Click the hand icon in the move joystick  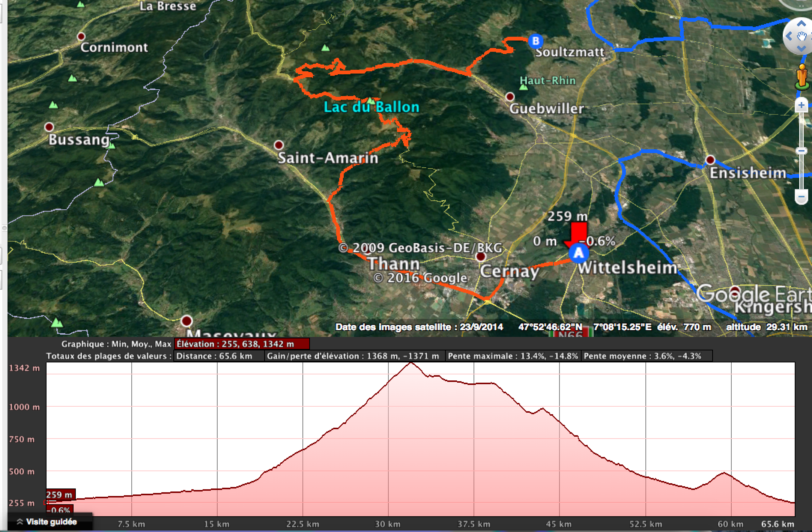coord(802,36)
